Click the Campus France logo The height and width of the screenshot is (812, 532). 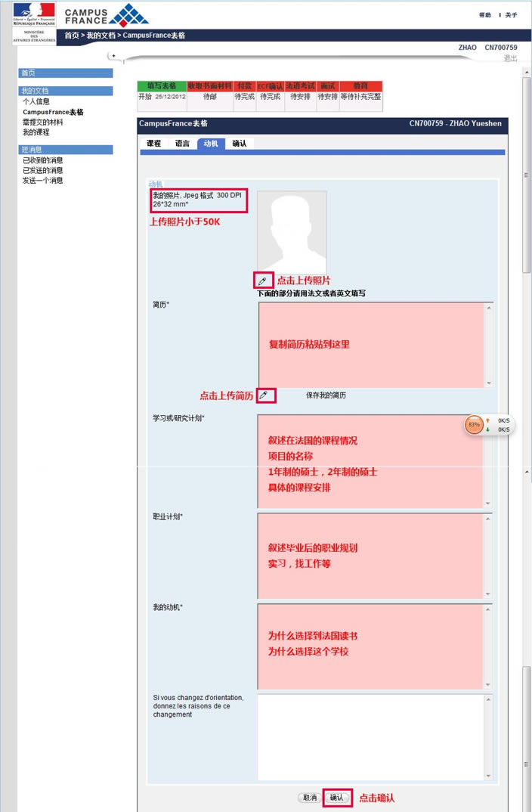106,16
